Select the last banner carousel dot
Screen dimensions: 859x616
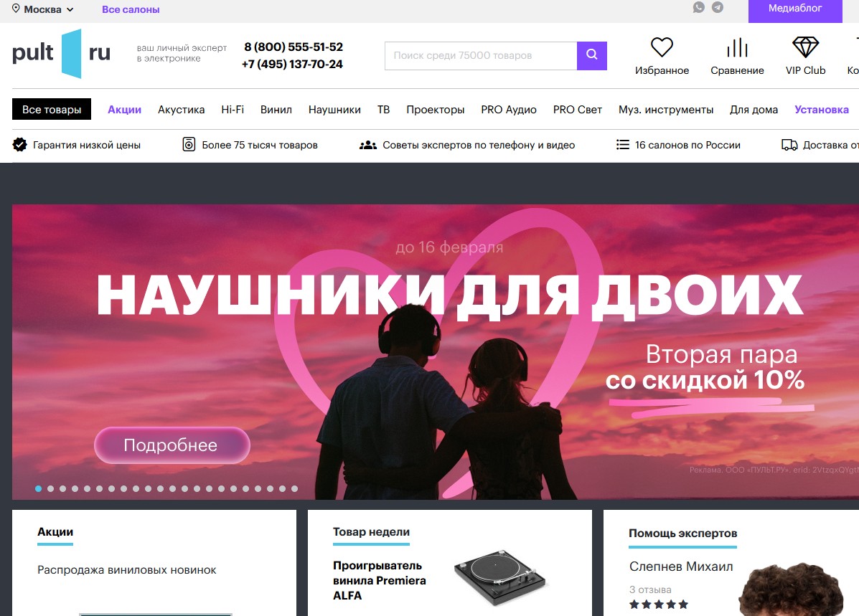click(x=294, y=488)
